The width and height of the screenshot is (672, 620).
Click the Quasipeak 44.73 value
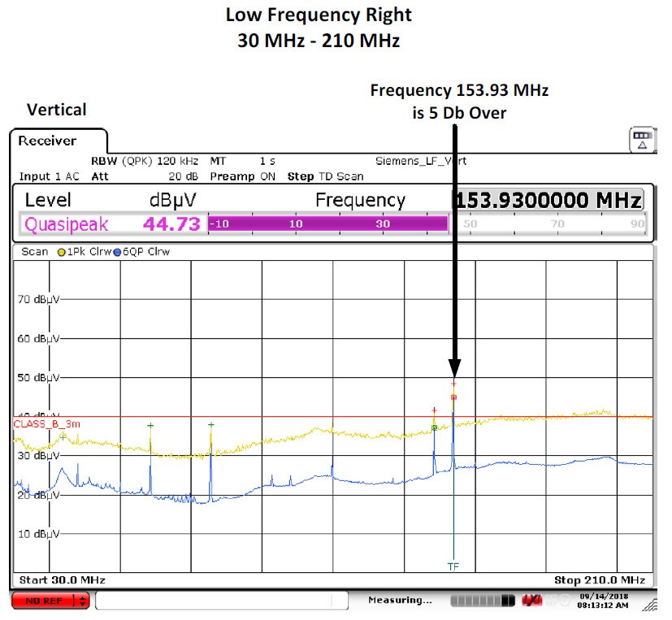pos(171,224)
